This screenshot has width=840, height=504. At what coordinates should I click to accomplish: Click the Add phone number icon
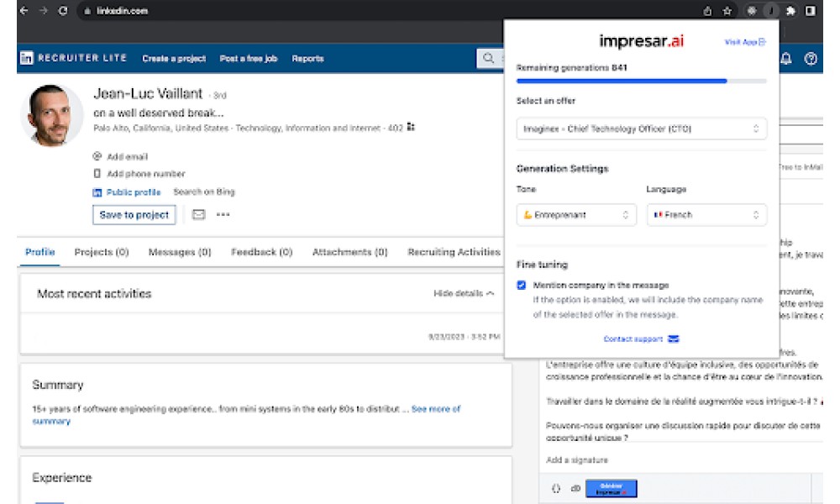pos(97,174)
